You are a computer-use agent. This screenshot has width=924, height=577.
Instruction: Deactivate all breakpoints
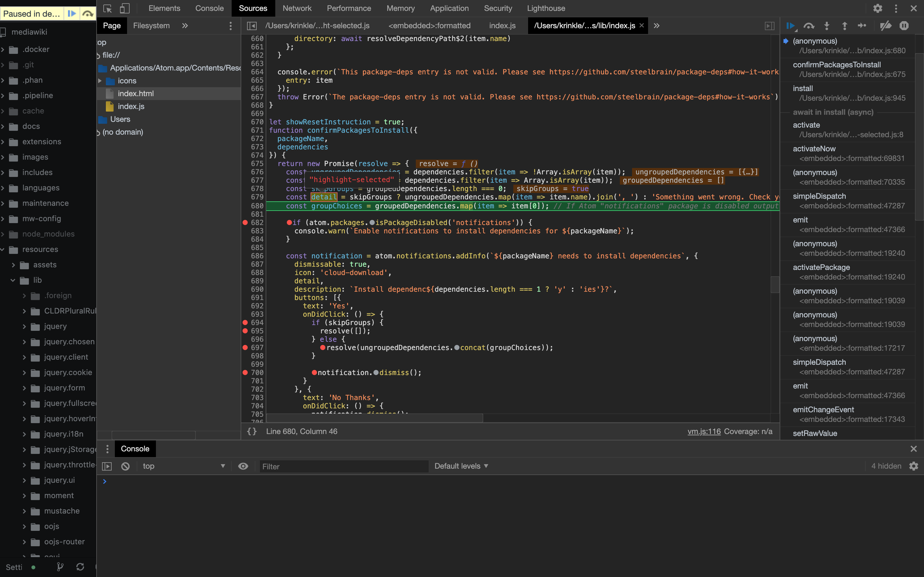(x=886, y=26)
